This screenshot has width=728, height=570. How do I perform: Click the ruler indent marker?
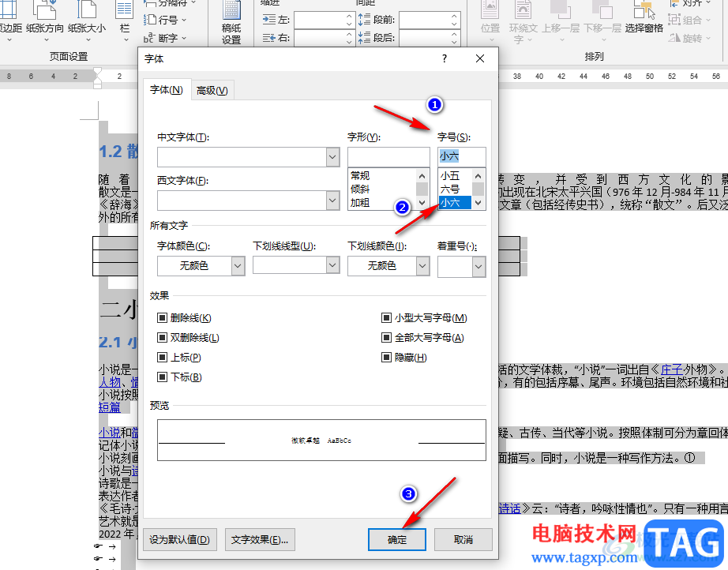point(97,77)
